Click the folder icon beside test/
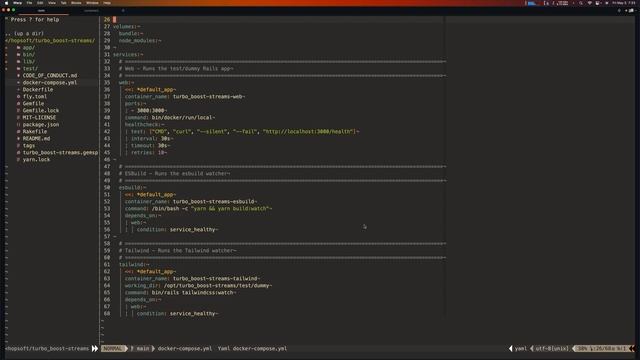The width and height of the screenshot is (640, 360). coord(18,68)
